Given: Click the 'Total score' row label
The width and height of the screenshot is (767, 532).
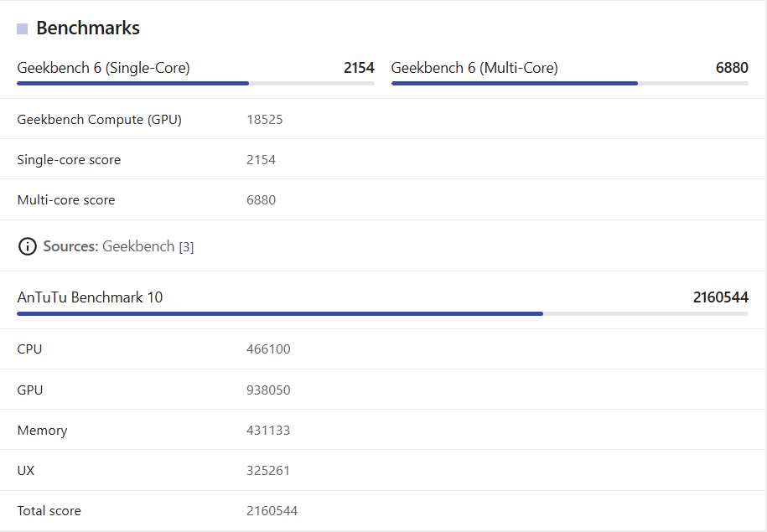Looking at the screenshot, I should [49, 511].
